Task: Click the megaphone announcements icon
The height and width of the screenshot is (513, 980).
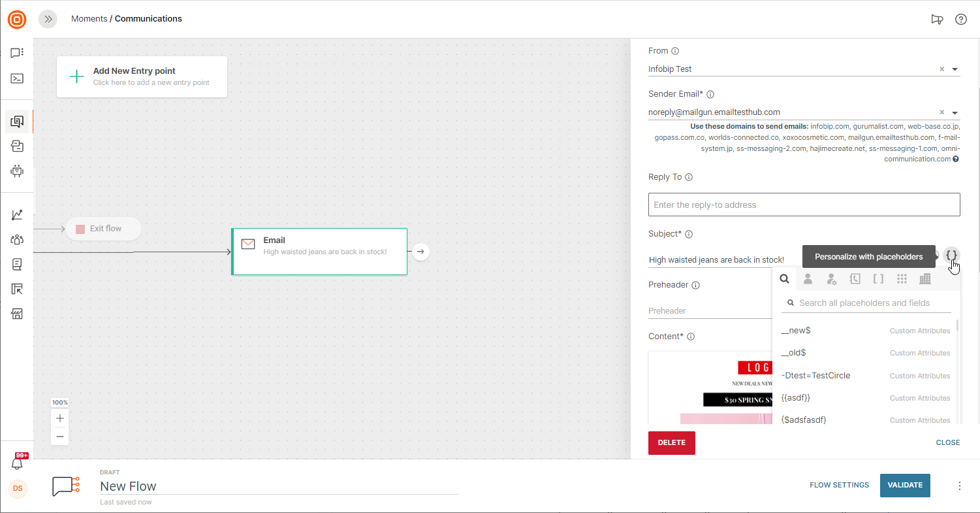Action: pyautogui.click(x=937, y=19)
